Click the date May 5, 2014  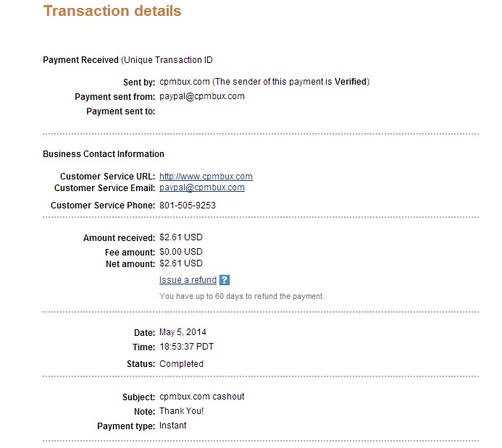pyautogui.click(x=183, y=332)
